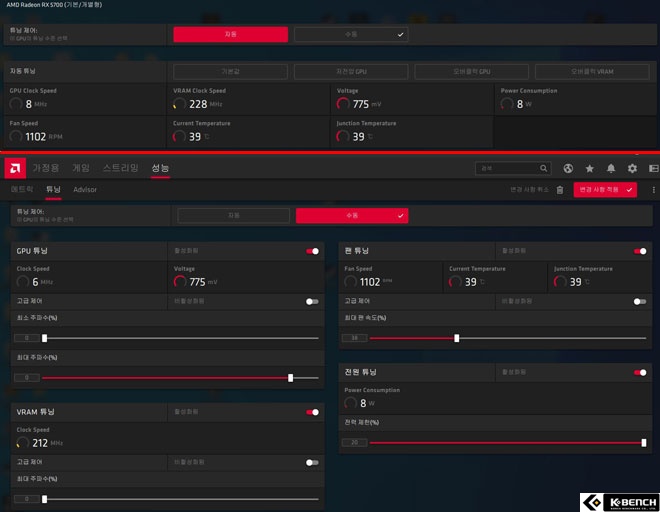The image size is (660, 512).
Task: Open the Advisor sub-tab
Action: point(85,189)
